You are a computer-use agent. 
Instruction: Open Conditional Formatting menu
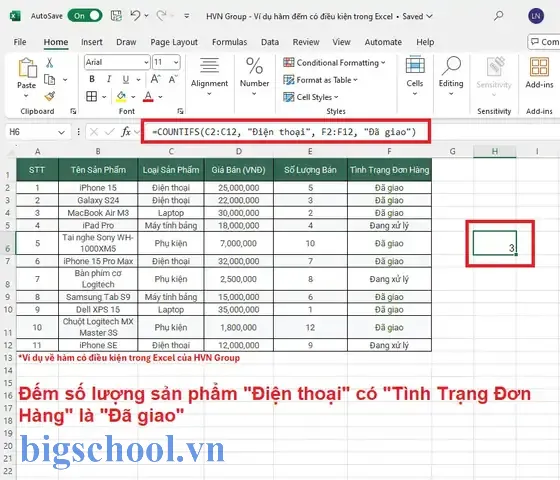pos(334,62)
